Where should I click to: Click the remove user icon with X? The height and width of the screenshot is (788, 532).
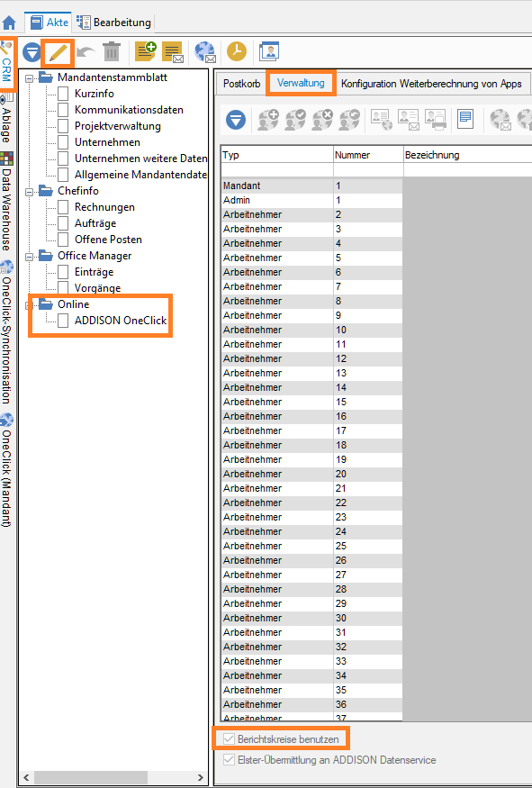[322, 120]
